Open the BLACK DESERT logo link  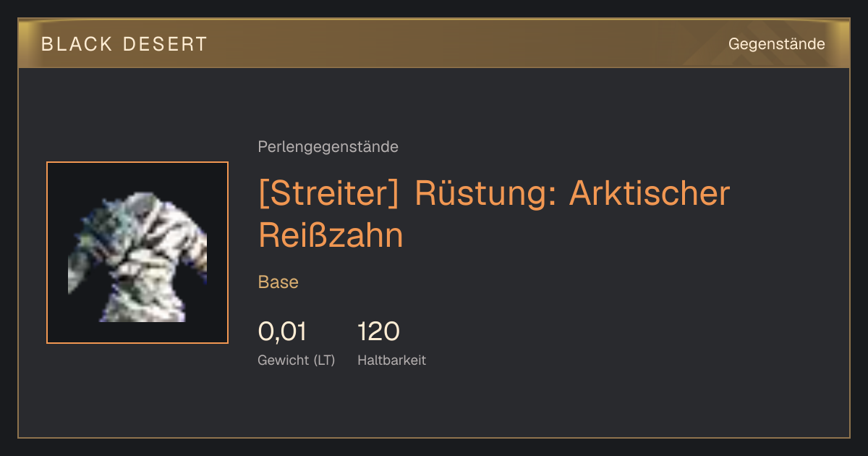coord(124,44)
